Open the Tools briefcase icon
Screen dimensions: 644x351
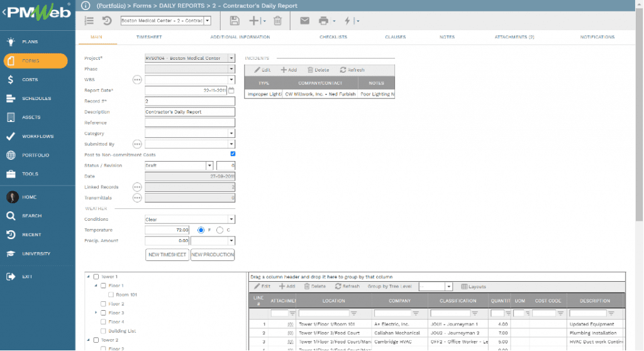[11, 174]
